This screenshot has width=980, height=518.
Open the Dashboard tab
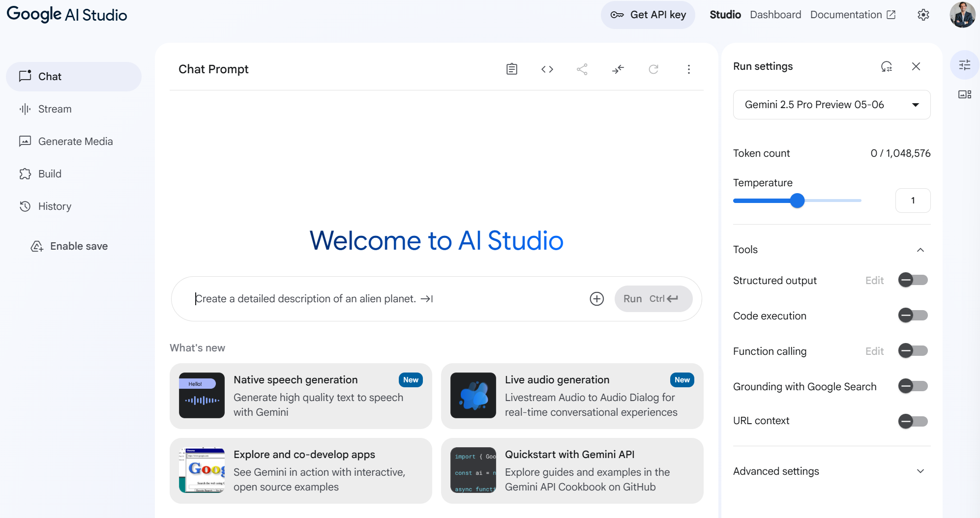coord(775,15)
